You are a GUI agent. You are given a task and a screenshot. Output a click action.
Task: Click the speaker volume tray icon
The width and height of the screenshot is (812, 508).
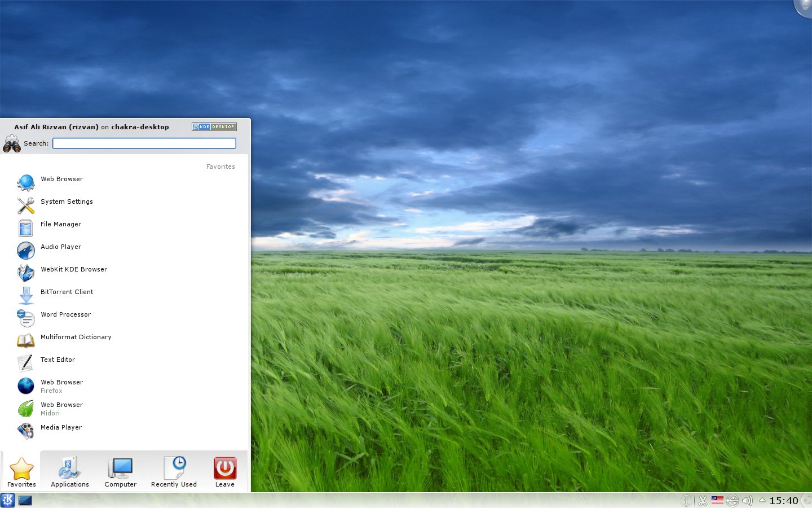point(747,501)
